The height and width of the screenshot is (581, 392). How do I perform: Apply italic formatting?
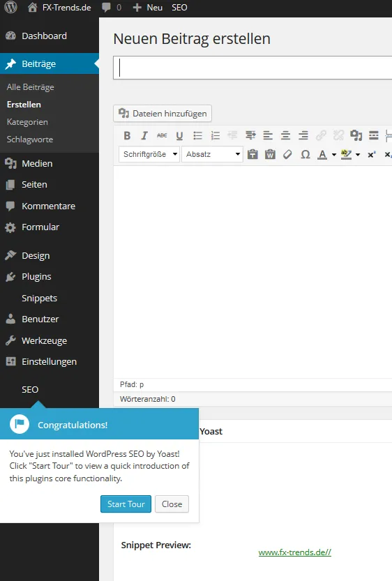point(144,135)
